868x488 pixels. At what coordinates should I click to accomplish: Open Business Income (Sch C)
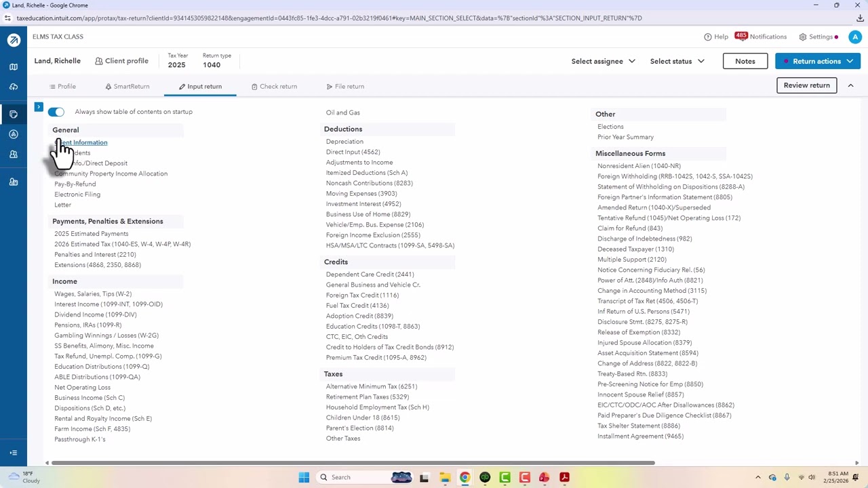coord(90,398)
